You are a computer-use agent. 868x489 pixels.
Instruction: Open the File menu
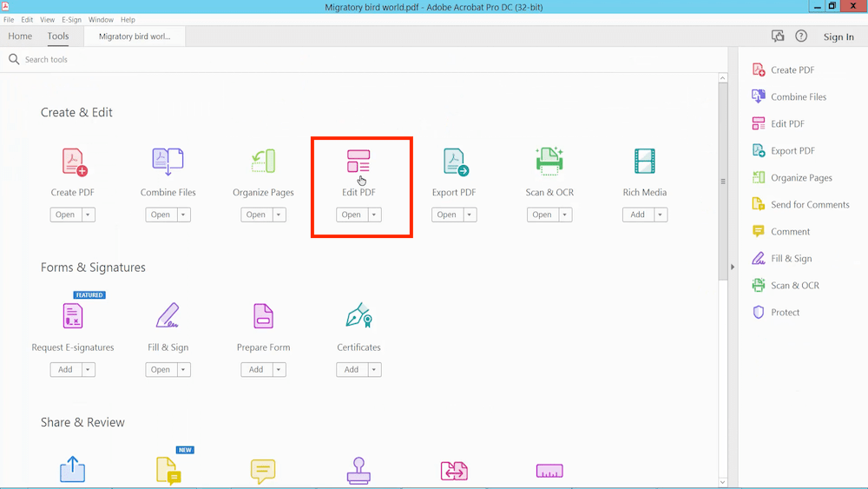pyautogui.click(x=9, y=19)
